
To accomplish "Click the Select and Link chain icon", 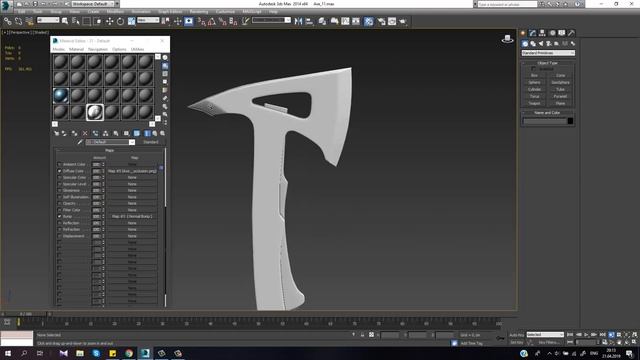I will point(7,21).
